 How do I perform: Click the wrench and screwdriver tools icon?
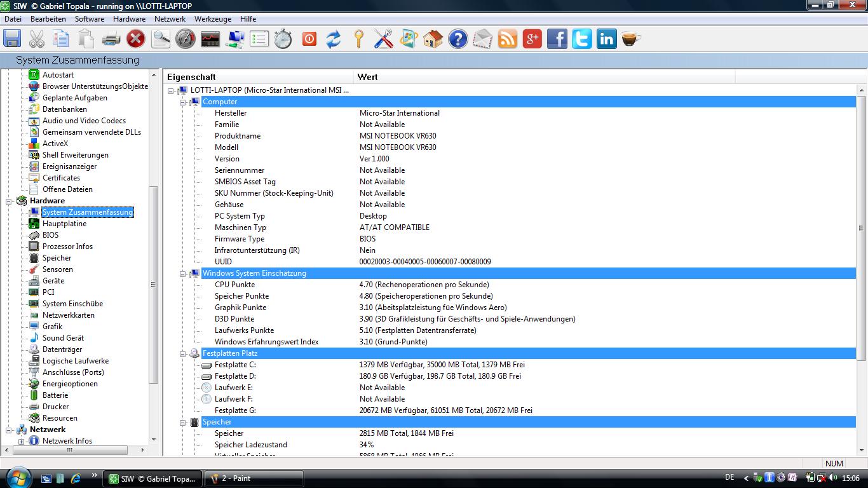tap(383, 39)
